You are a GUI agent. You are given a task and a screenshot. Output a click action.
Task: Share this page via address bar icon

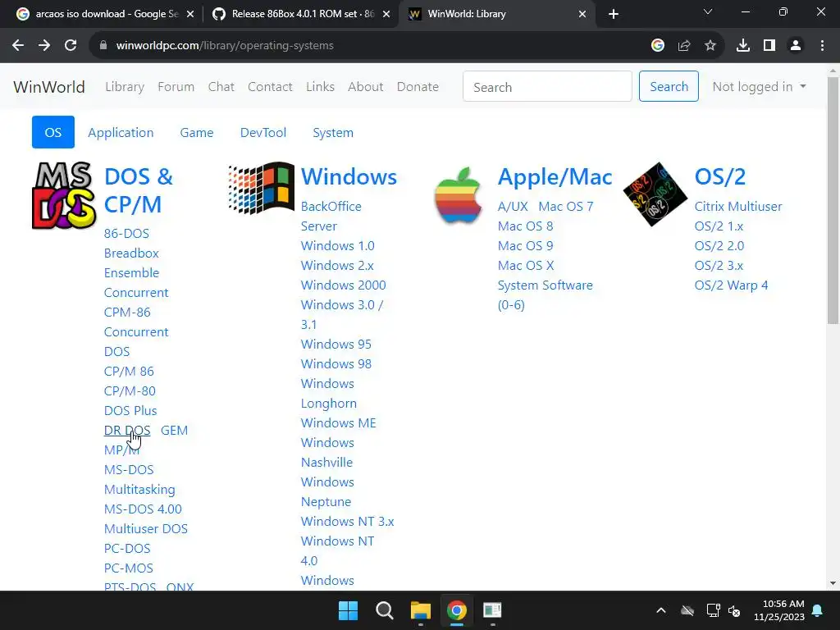point(684,46)
